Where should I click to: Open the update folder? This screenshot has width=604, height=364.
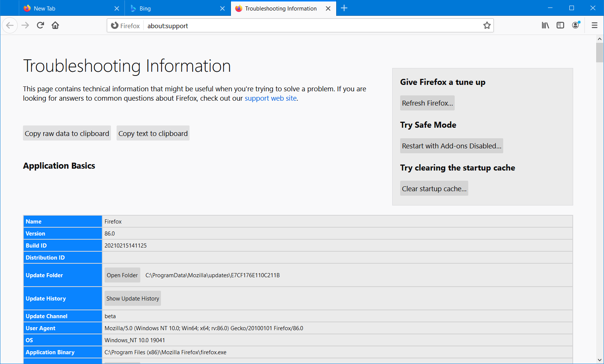pos(122,275)
